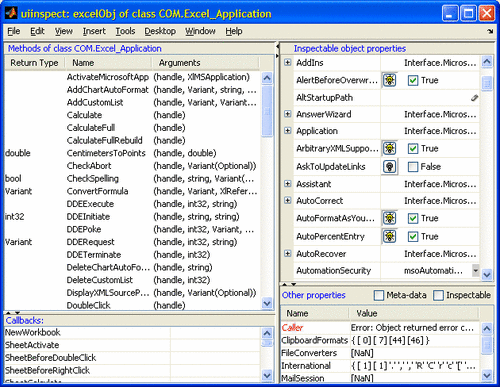Expand the AutoRecover property node
This screenshot has width=500, height=387.
(x=288, y=254)
